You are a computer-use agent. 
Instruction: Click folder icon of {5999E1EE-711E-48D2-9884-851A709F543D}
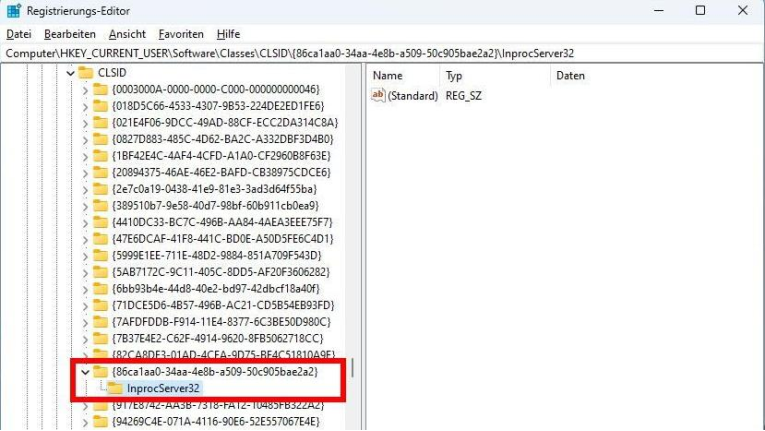[100, 255]
